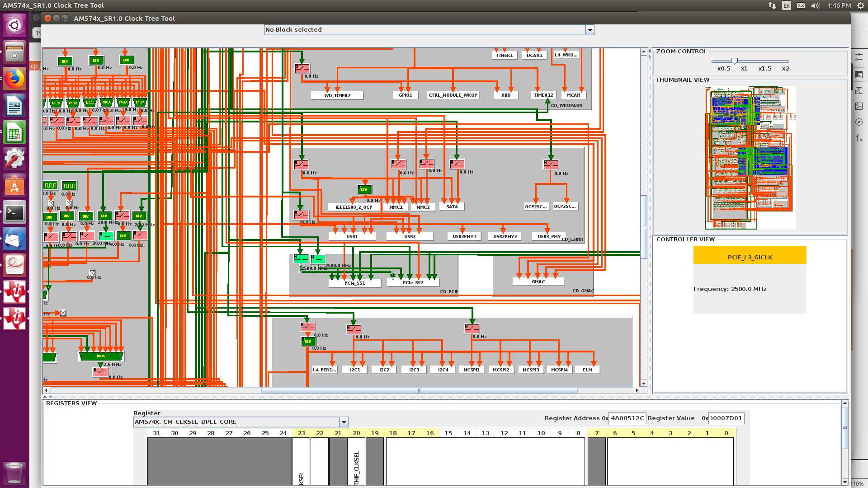
Task: Open Firefox from the Ubuntu dock
Action: point(14,79)
